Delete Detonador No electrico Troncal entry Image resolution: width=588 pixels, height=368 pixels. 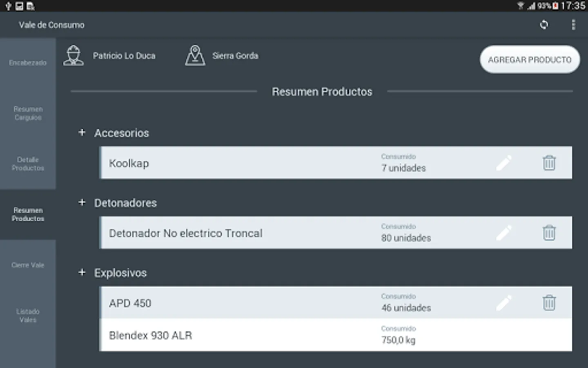point(549,233)
